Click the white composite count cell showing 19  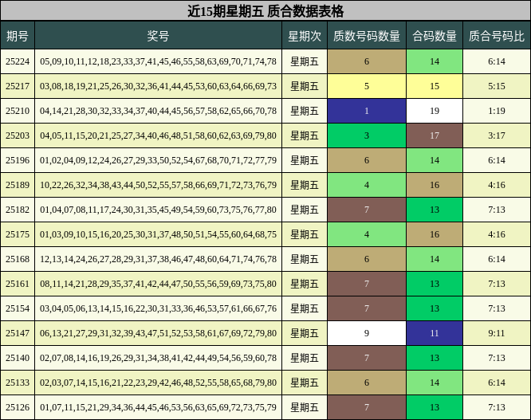(x=435, y=111)
